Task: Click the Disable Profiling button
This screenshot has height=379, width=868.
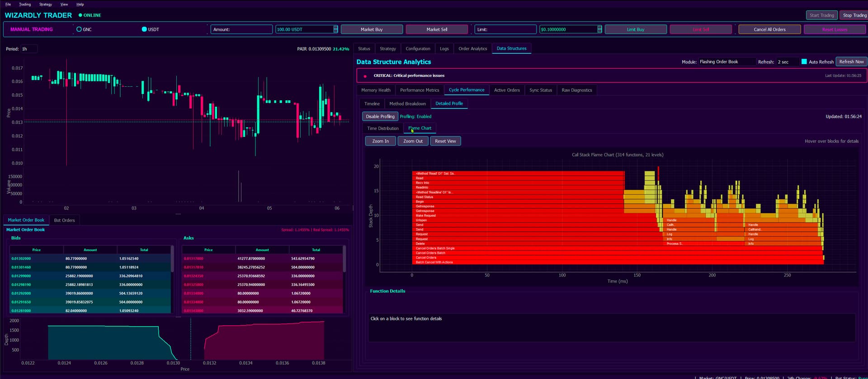Action: click(380, 117)
